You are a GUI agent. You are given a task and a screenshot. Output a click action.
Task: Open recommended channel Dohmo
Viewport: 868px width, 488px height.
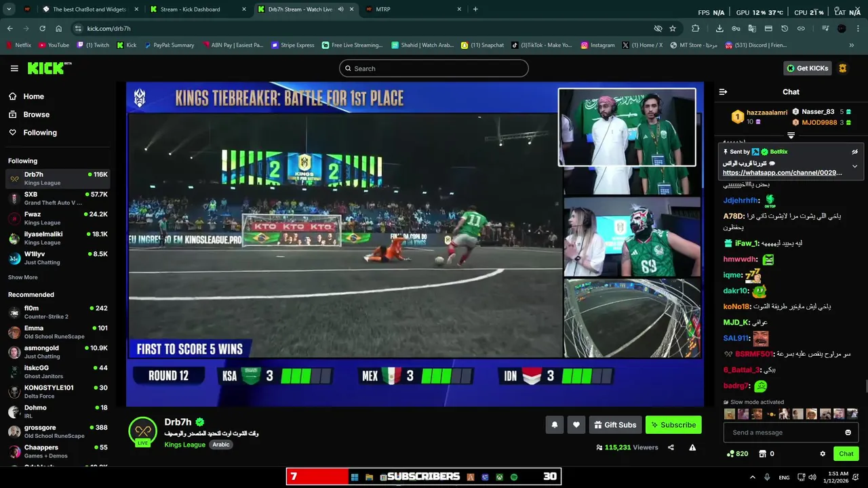58,411
